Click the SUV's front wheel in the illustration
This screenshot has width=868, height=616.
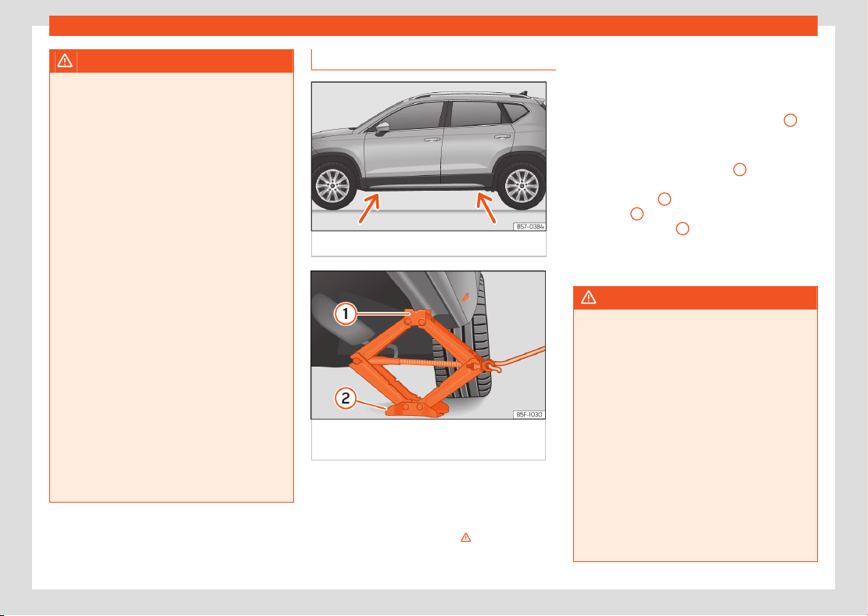tap(334, 186)
